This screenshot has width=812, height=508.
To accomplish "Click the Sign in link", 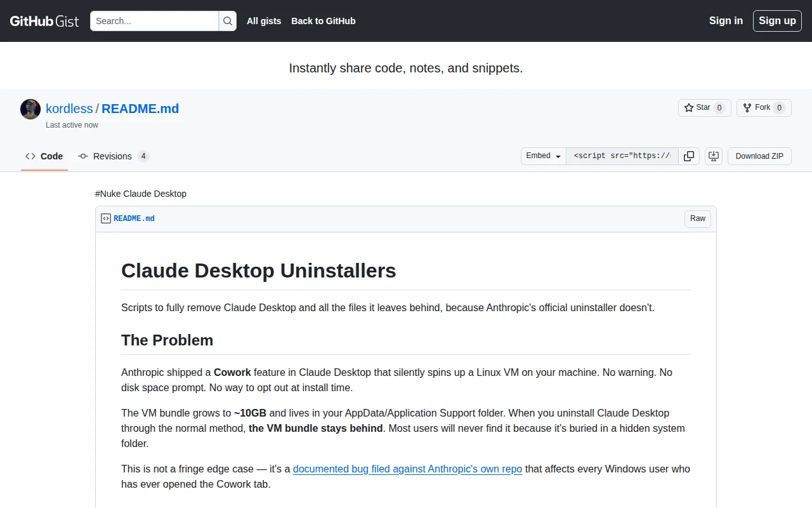I will (x=726, y=21).
